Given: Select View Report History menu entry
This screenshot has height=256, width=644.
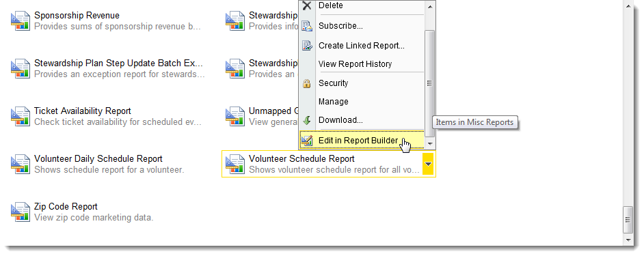Looking at the screenshot, I should tap(355, 64).
